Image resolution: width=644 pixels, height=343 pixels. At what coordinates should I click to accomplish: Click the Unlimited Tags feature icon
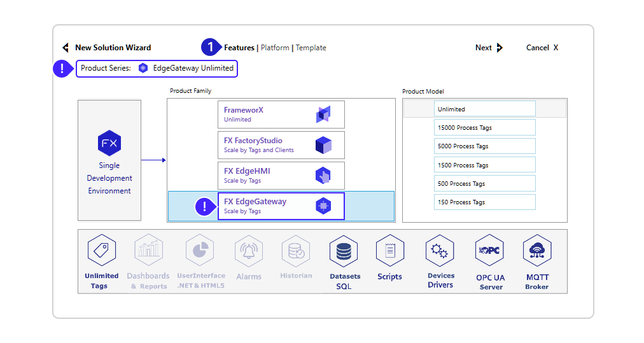(102, 250)
